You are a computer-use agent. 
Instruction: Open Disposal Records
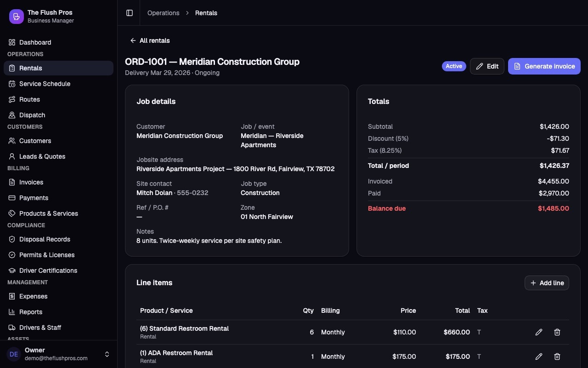click(x=58, y=239)
